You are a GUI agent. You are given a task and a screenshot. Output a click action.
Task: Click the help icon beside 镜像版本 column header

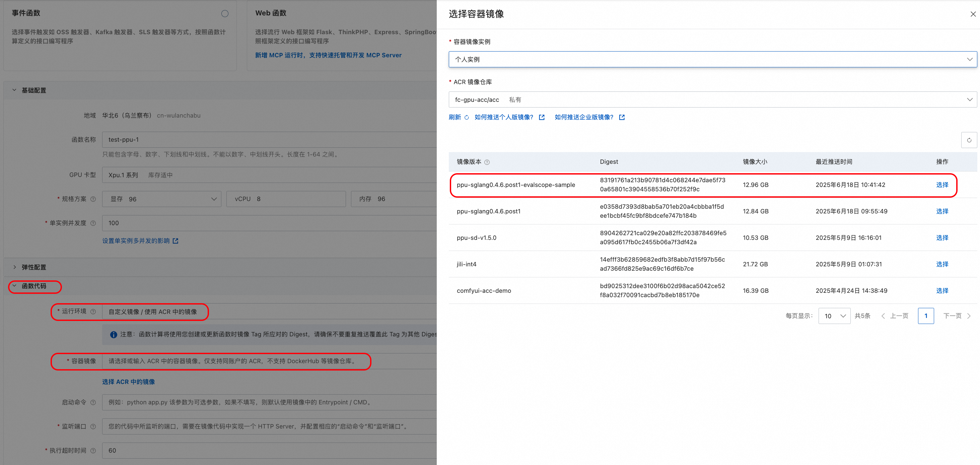(487, 162)
